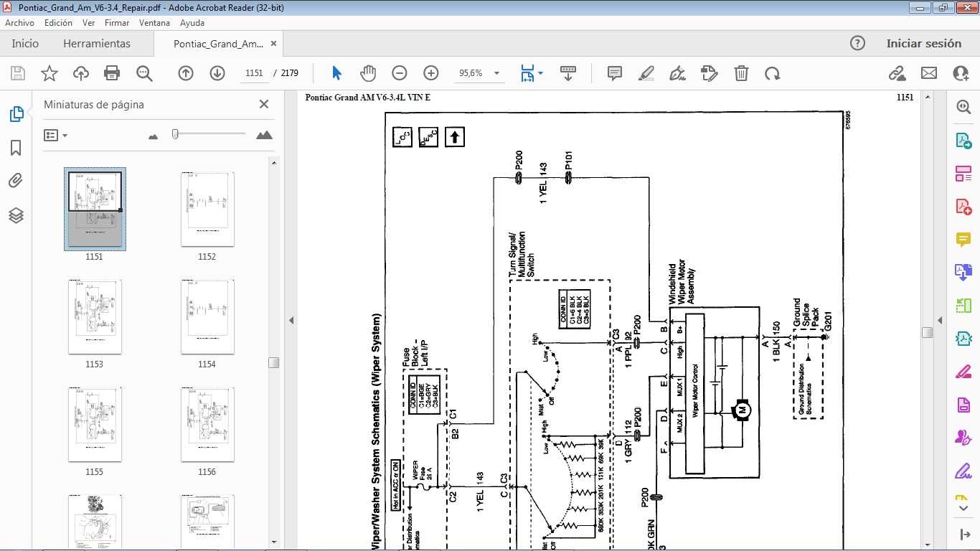Screen dimensions: 980x551
Task: Open attachments paperclip panel
Action: click(16, 181)
